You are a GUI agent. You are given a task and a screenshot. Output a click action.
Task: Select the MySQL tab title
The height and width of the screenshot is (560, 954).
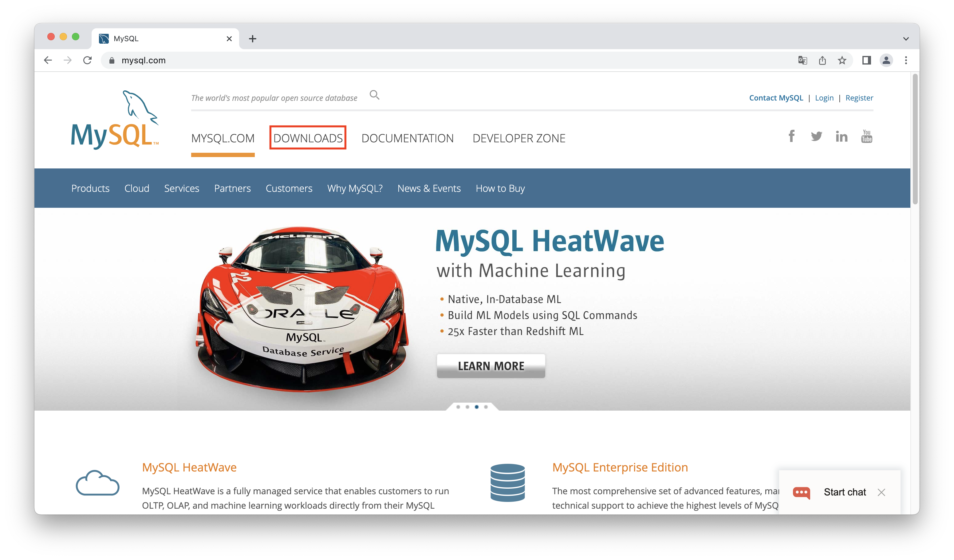[126, 39]
